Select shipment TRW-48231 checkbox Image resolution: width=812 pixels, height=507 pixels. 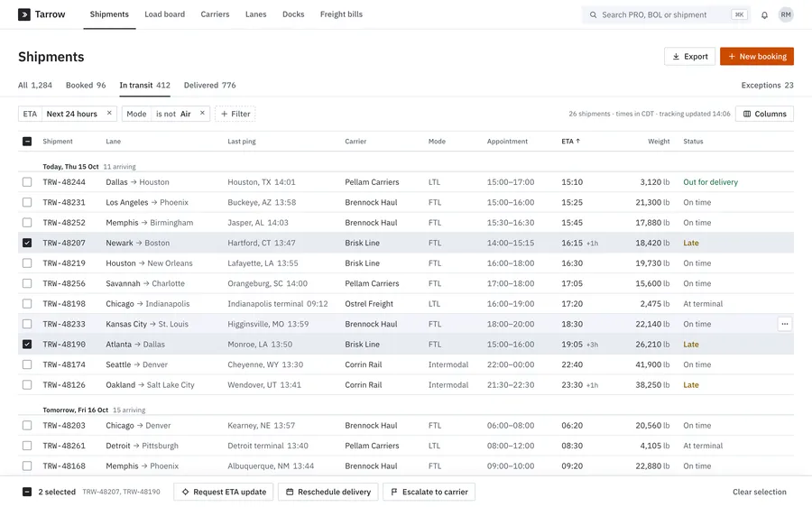(27, 202)
